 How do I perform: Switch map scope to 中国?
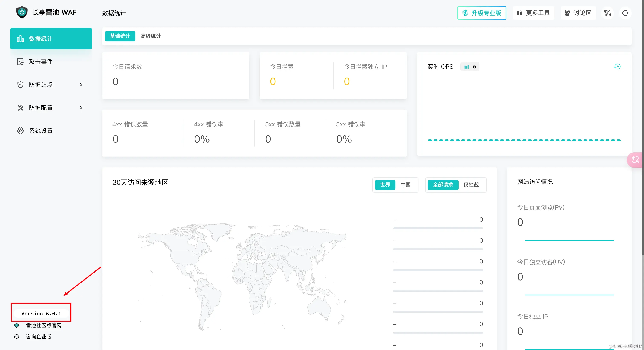(x=405, y=185)
